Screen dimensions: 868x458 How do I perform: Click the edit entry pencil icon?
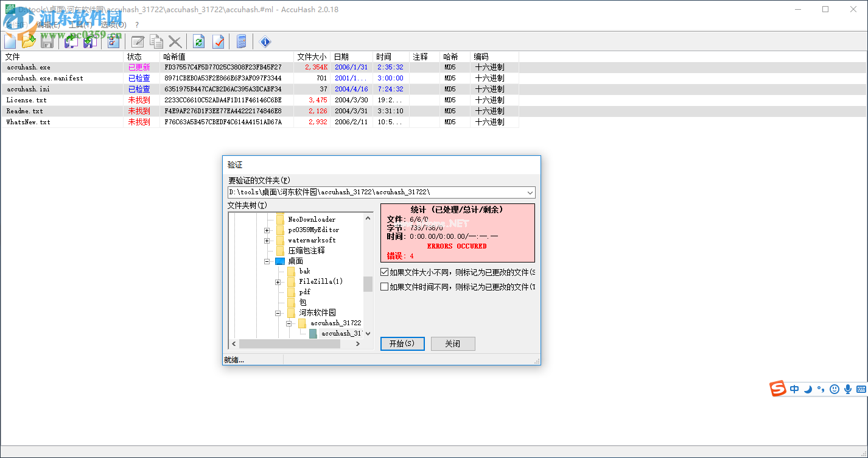click(138, 41)
